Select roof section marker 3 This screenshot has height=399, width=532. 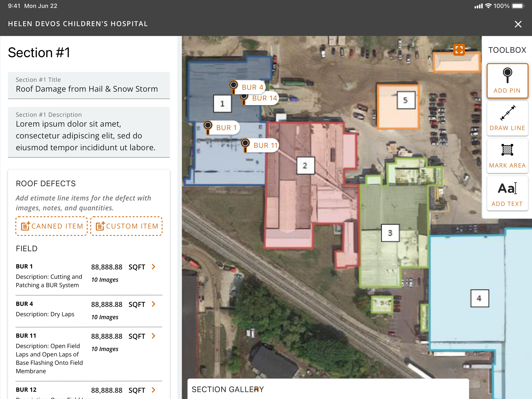point(390,233)
